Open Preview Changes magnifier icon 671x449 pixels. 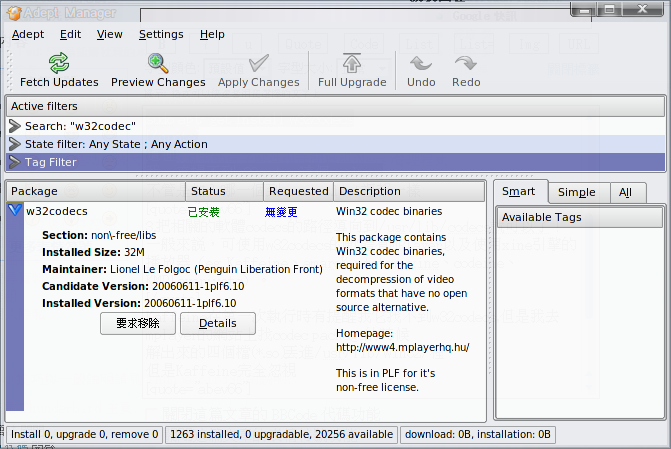(x=158, y=63)
